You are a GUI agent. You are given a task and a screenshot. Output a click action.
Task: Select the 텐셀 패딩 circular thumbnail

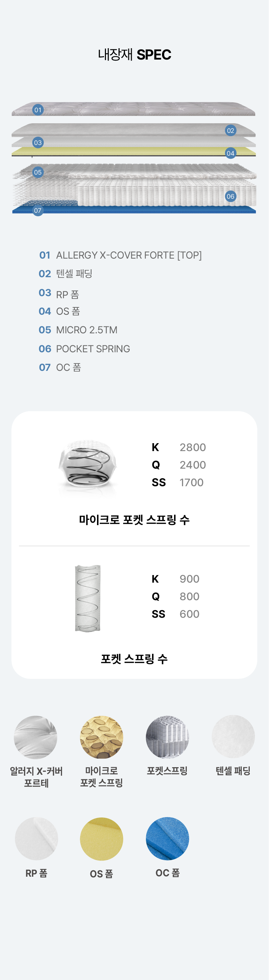click(233, 737)
